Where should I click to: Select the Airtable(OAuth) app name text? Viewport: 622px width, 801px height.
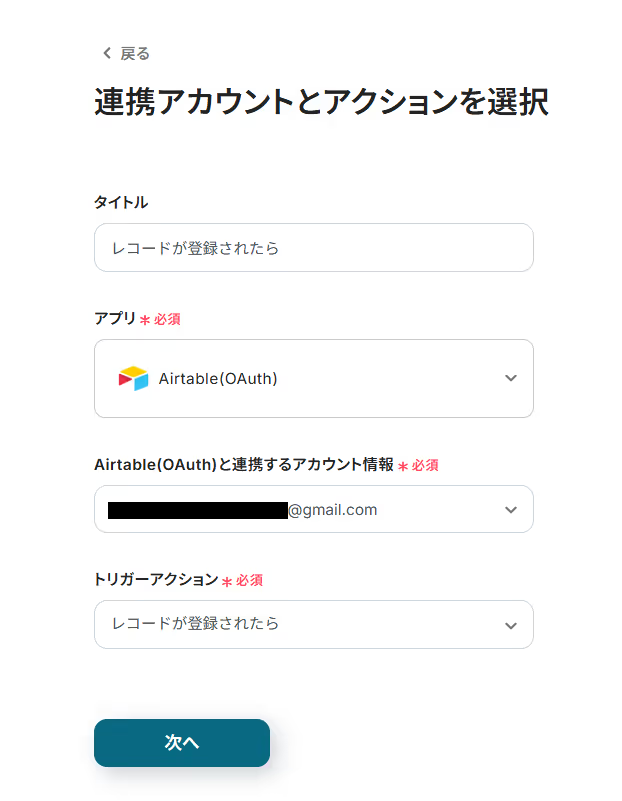tap(218, 379)
